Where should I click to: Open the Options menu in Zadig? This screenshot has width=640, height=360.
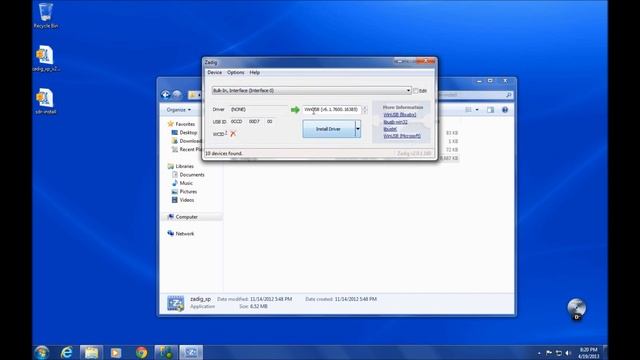coord(236,72)
